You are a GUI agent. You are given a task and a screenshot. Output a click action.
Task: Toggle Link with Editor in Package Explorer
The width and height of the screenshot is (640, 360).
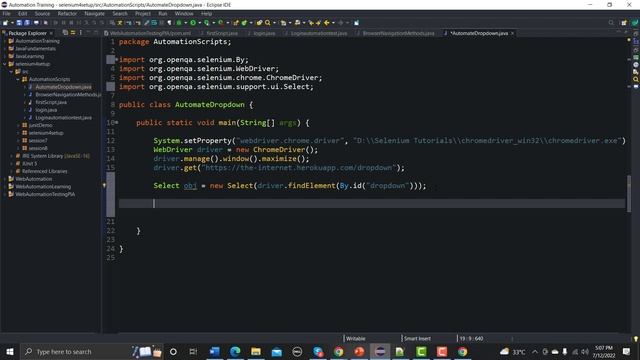pos(73,33)
